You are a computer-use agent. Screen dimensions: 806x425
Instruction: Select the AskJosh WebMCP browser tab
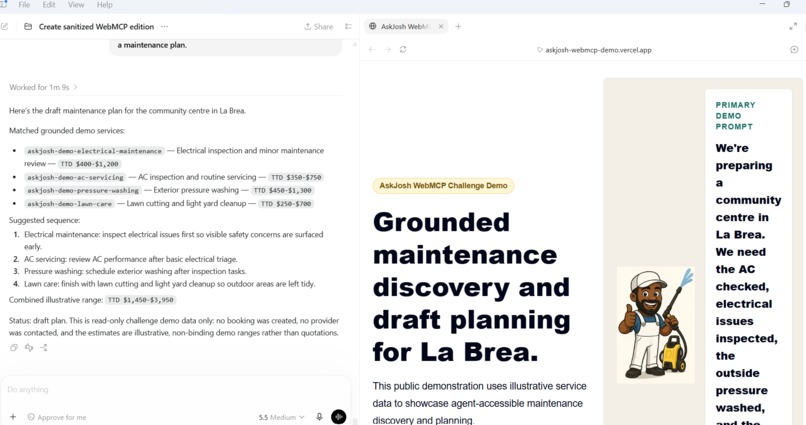404,27
